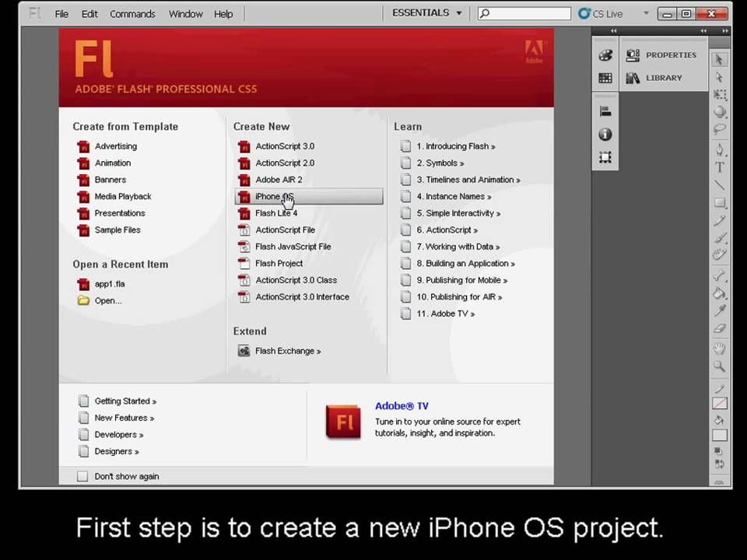This screenshot has height=560, width=747.
Task: Select the Pen tool
Action: (x=719, y=150)
